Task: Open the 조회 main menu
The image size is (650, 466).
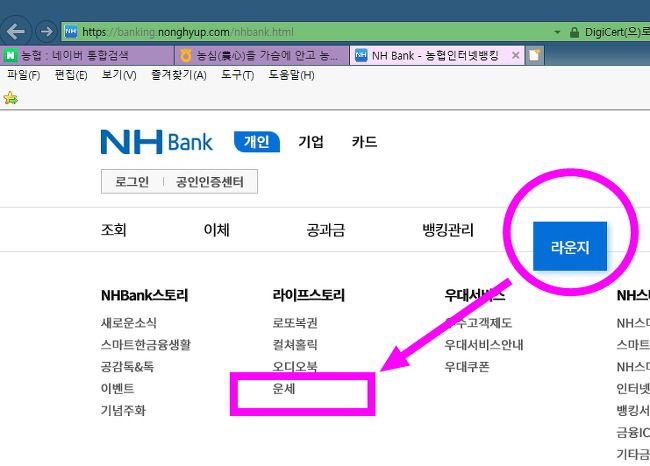Action: pos(114,230)
